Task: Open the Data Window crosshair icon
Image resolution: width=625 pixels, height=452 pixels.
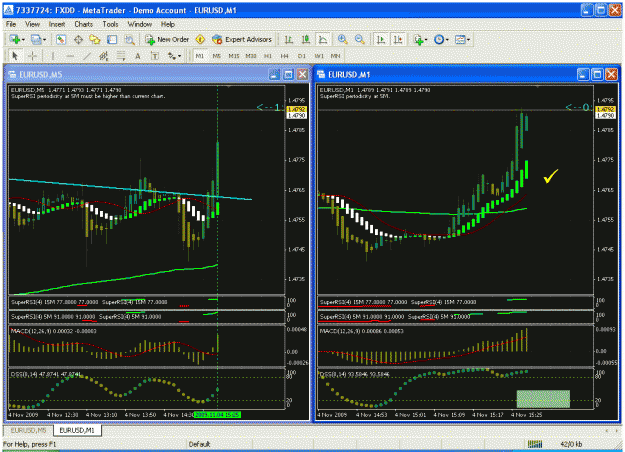Action: coord(78,39)
